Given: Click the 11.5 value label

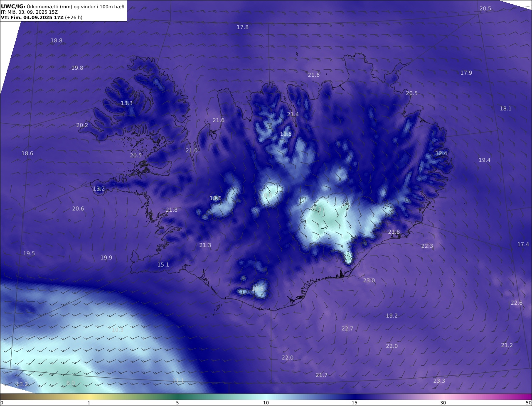Looking at the screenshot, I should [x=286, y=134].
